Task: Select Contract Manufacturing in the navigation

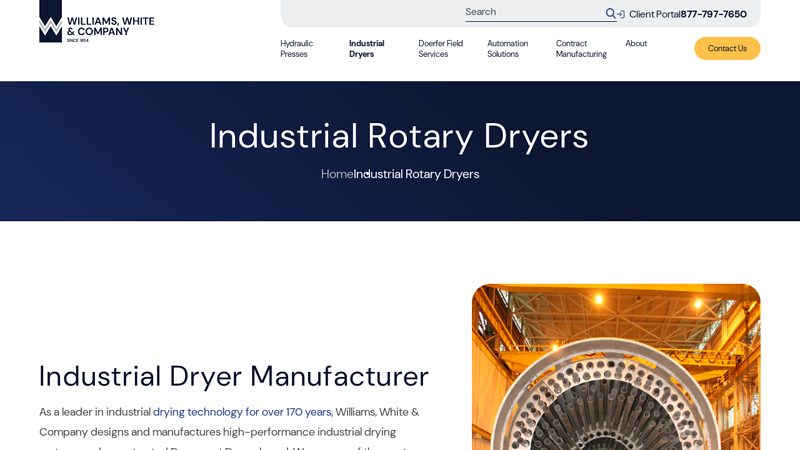Action: (x=581, y=48)
